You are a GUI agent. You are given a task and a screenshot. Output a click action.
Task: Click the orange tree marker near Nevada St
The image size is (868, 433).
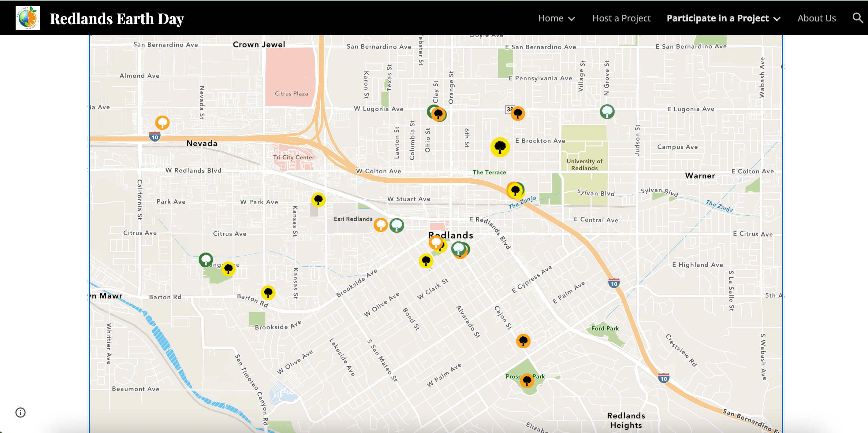click(x=162, y=123)
